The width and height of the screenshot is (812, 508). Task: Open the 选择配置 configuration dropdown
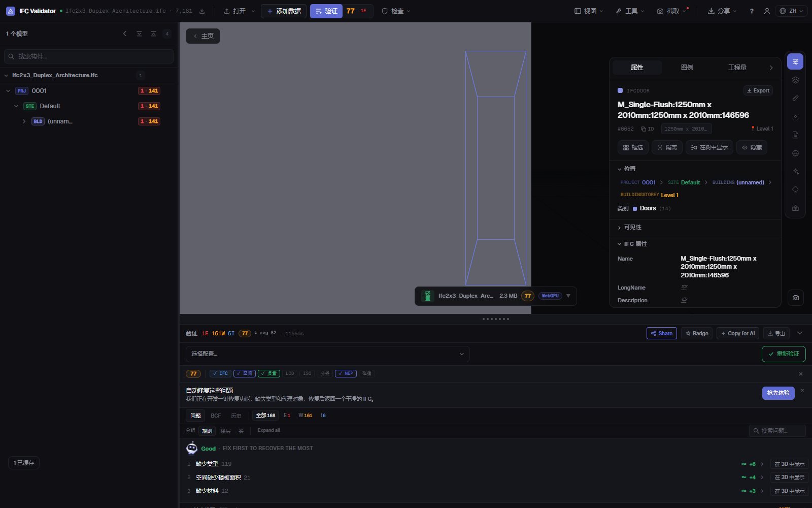click(x=327, y=354)
